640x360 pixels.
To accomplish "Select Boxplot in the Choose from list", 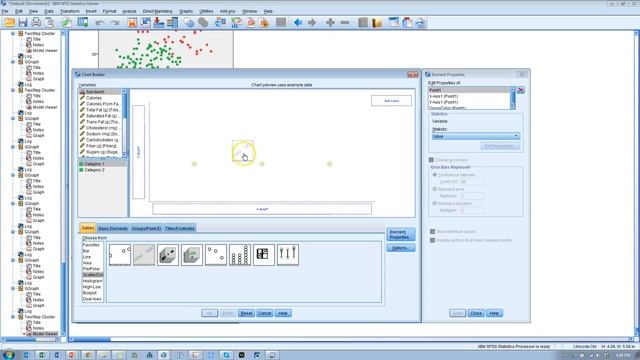I will pyautogui.click(x=93, y=293).
